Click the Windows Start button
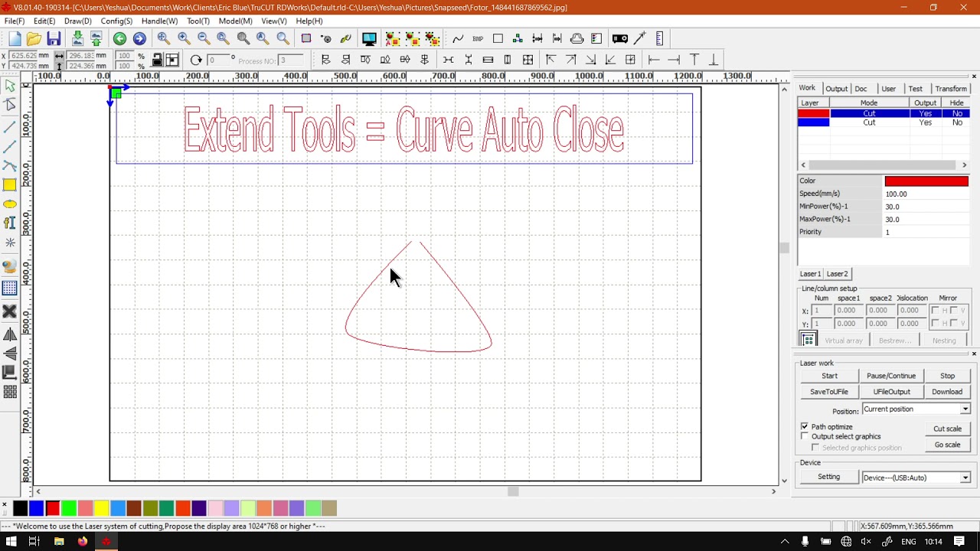The image size is (980, 551). click(11, 542)
